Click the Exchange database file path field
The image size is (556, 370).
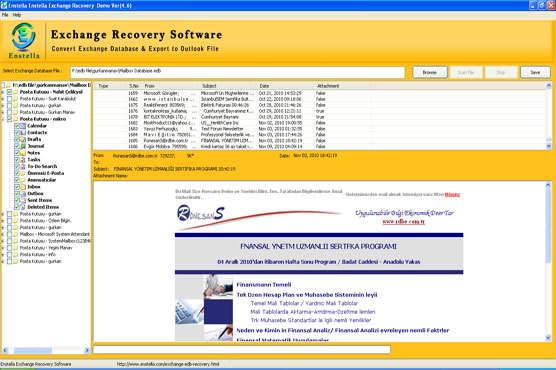[237, 72]
